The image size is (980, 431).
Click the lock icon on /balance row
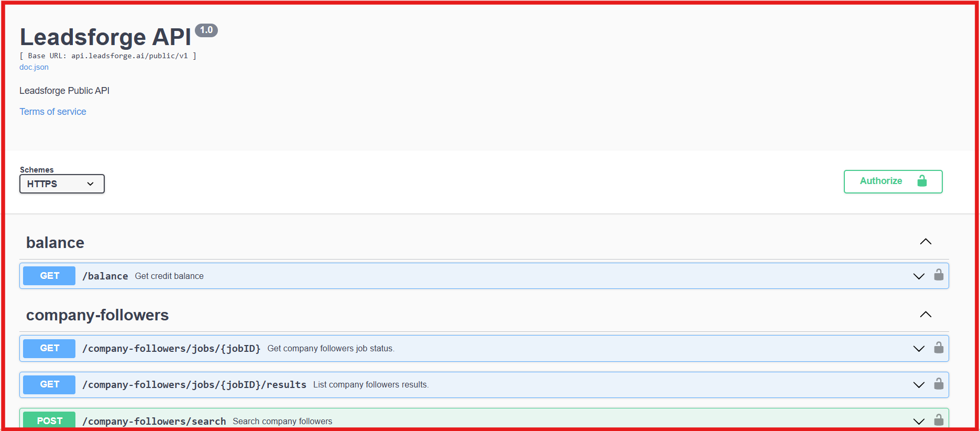coord(939,275)
